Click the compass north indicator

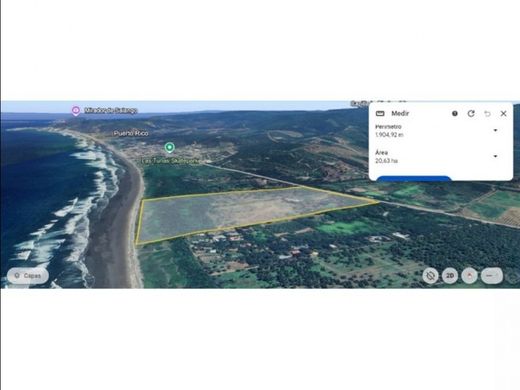[x=470, y=276]
